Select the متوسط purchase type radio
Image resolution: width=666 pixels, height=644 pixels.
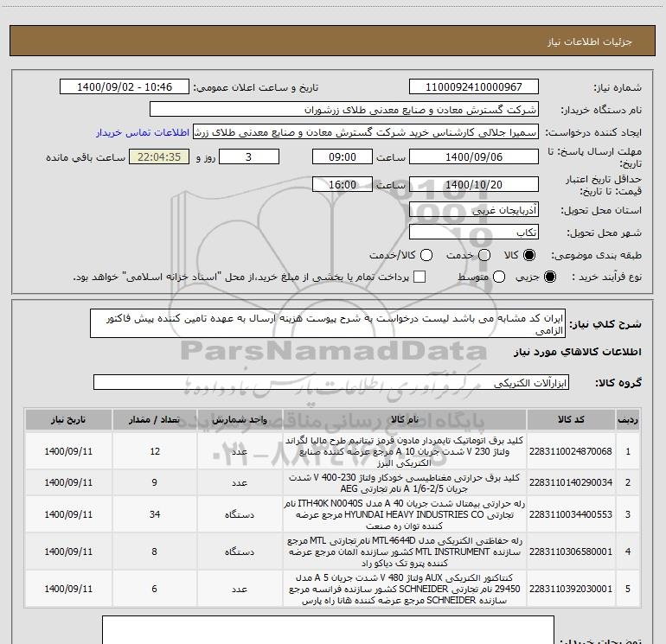[499, 277]
